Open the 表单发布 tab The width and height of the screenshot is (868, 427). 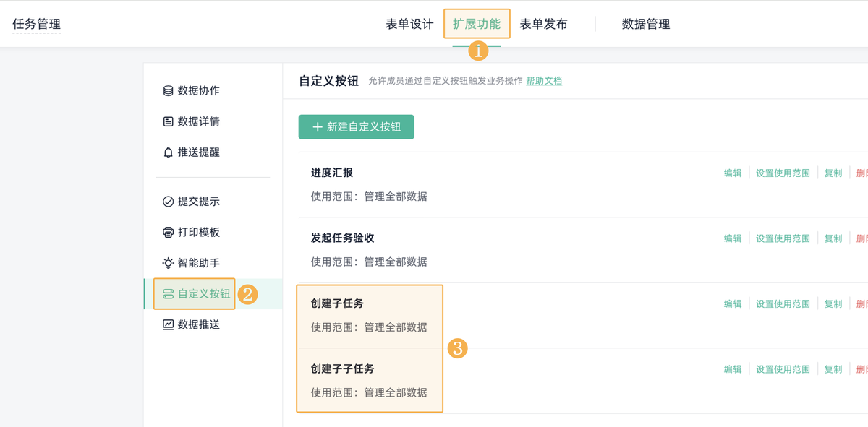[543, 24]
